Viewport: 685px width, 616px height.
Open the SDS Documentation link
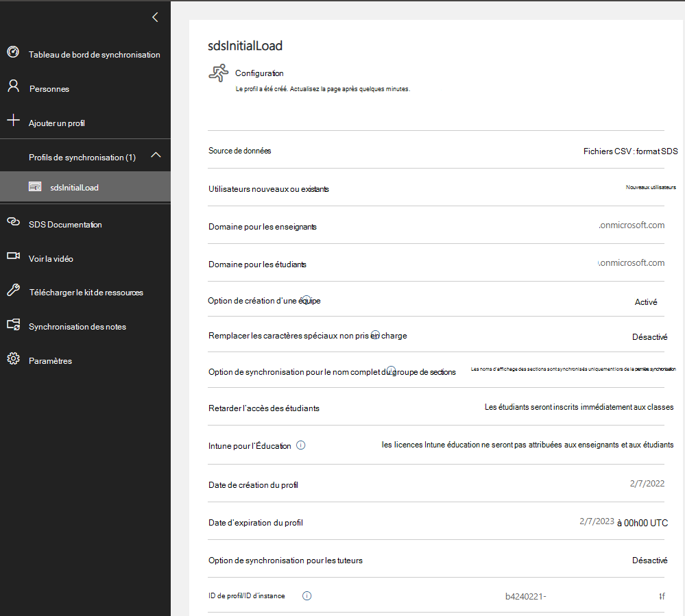point(65,225)
